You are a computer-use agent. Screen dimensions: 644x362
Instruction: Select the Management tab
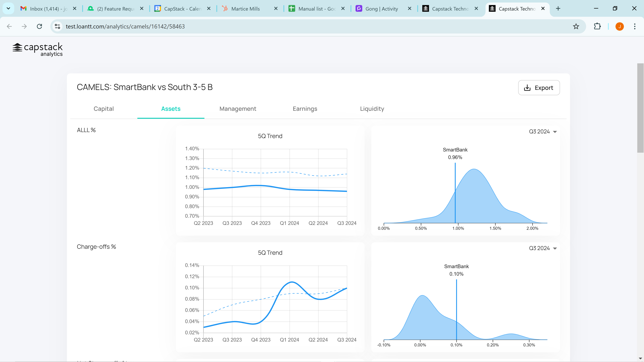[x=238, y=109]
